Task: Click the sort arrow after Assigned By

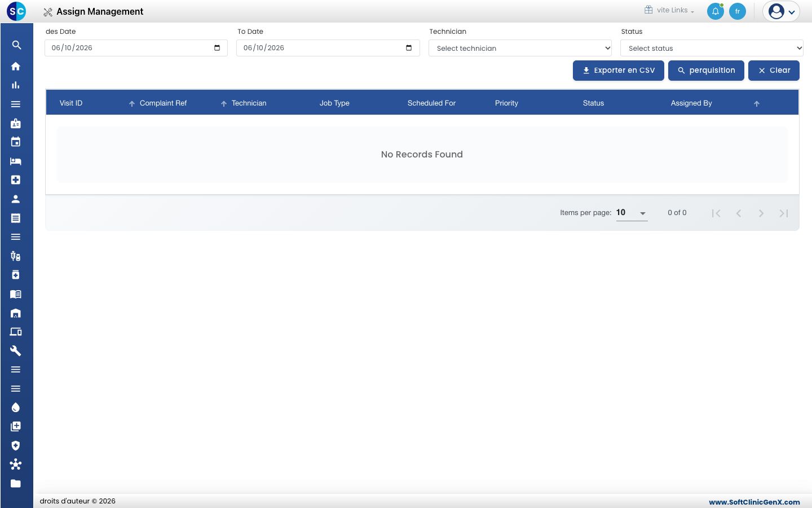Action: click(x=757, y=104)
